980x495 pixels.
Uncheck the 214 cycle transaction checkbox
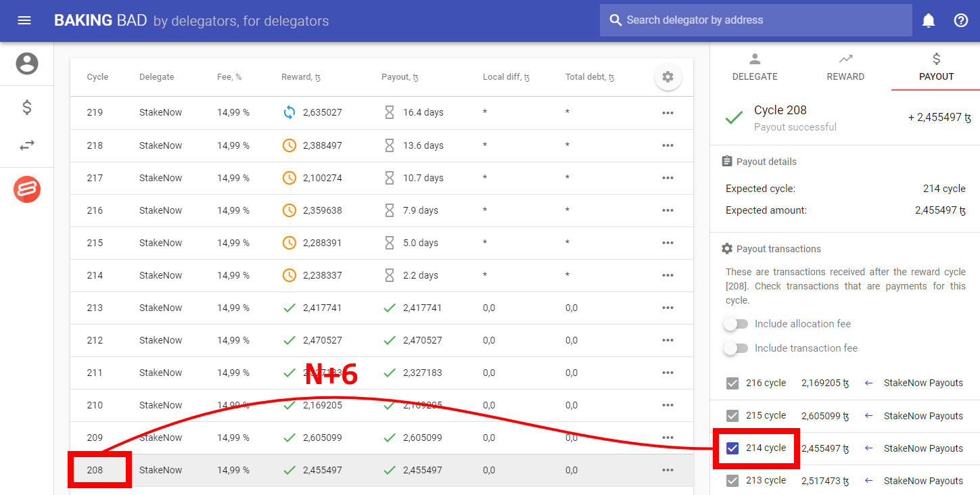pyautogui.click(x=732, y=448)
